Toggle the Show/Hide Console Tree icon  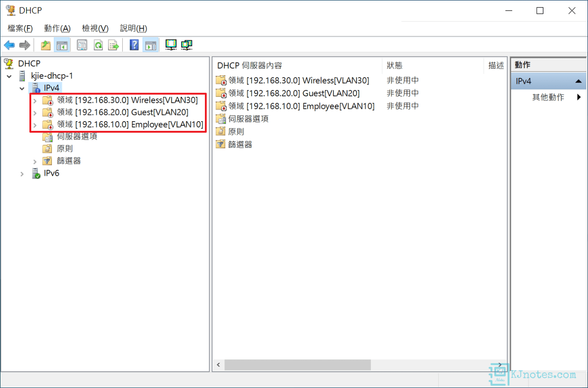tap(62, 45)
